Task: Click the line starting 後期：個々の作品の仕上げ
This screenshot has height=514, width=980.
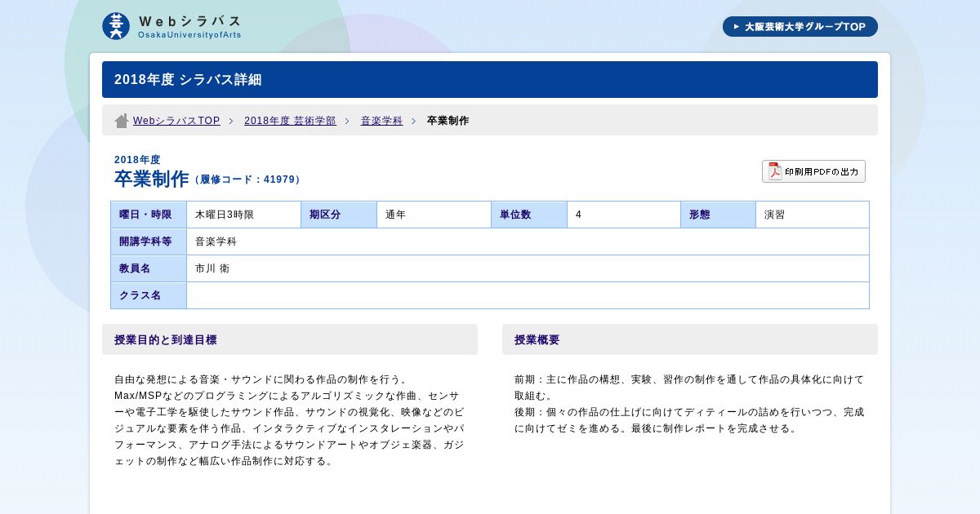Action: pyautogui.click(x=689, y=412)
